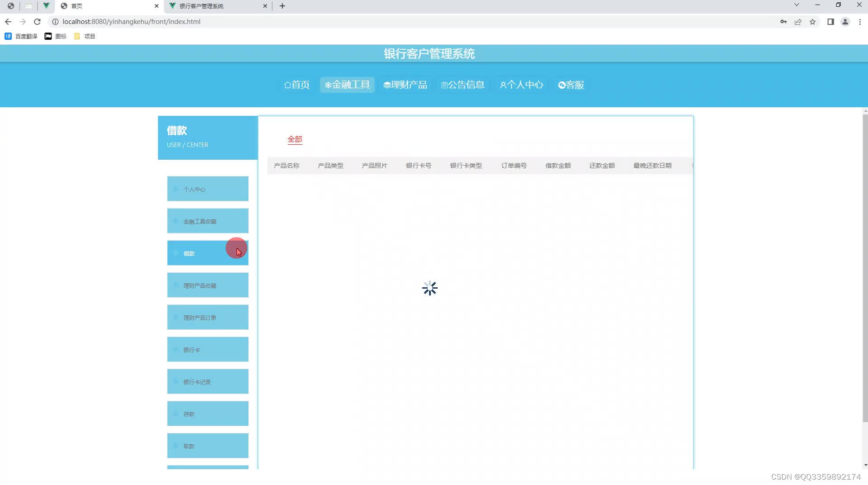Open a new tab with the plus button
Screen dimensions: 868x485
pos(282,6)
